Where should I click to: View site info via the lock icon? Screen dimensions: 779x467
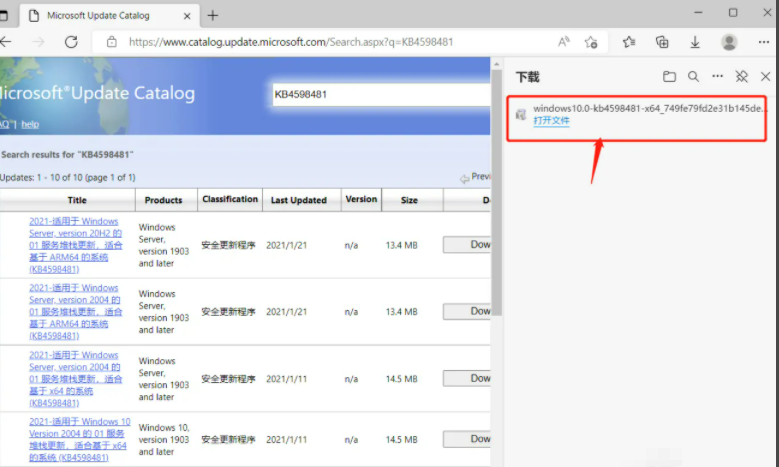[x=112, y=42]
